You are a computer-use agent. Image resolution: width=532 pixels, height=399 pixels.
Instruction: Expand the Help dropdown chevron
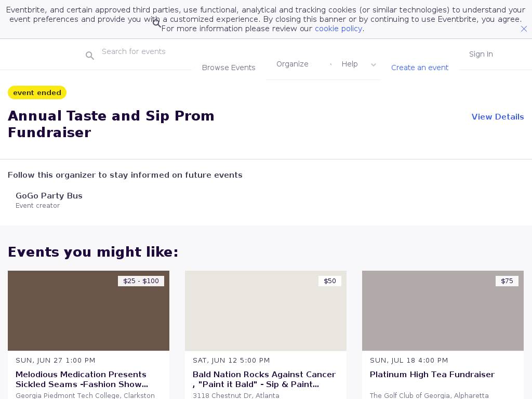point(373,65)
